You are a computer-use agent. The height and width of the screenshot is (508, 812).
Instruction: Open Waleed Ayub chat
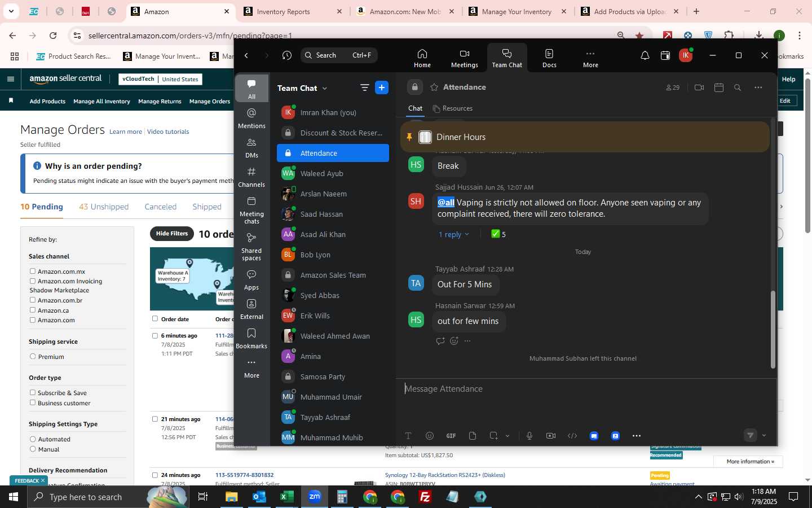(333, 173)
